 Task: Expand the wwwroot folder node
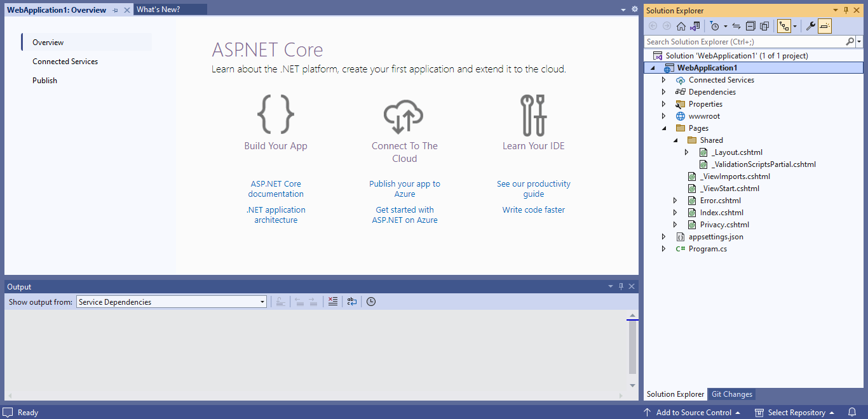point(664,116)
